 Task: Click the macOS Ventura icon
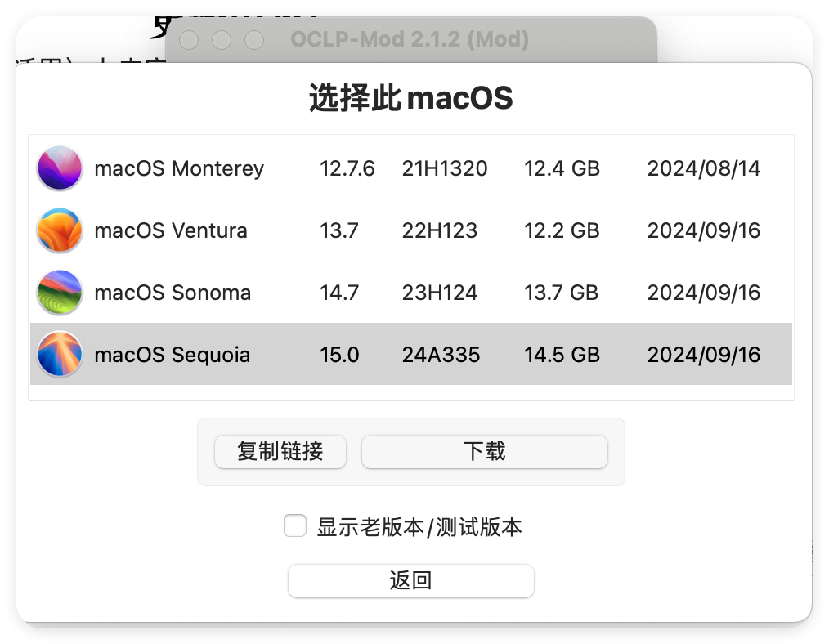pyautogui.click(x=60, y=230)
